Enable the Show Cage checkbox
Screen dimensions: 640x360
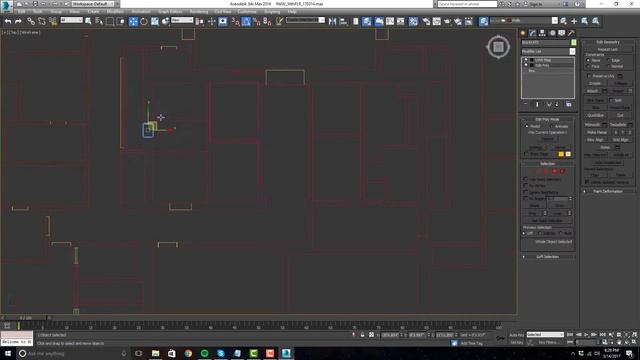coord(526,154)
